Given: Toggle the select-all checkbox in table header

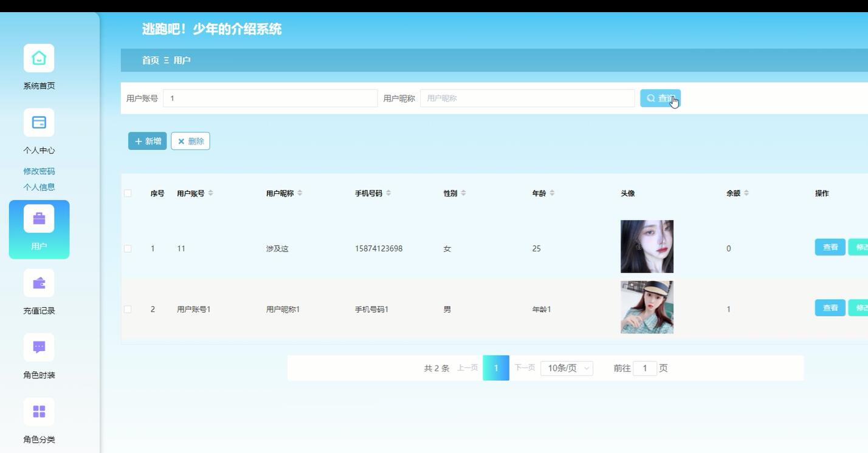Looking at the screenshot, I should (128, 192).
